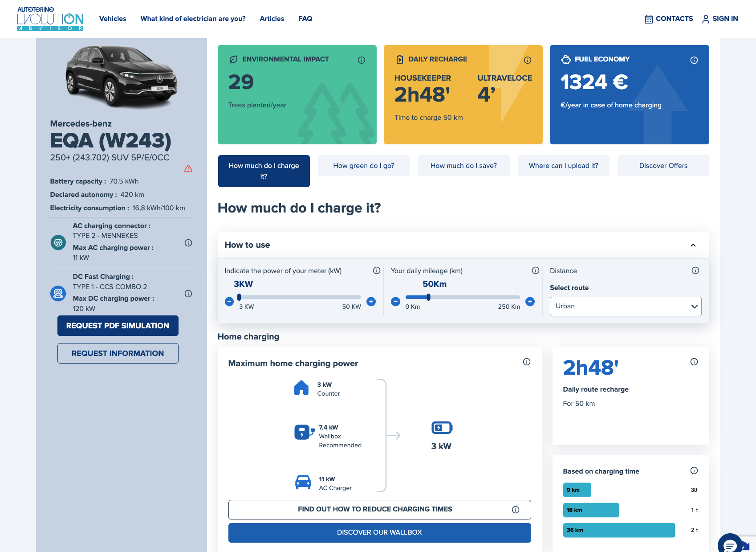The height and width of the screenshot is (552, 756).
Task: Open info icon next to Distance
Action: 695,270
